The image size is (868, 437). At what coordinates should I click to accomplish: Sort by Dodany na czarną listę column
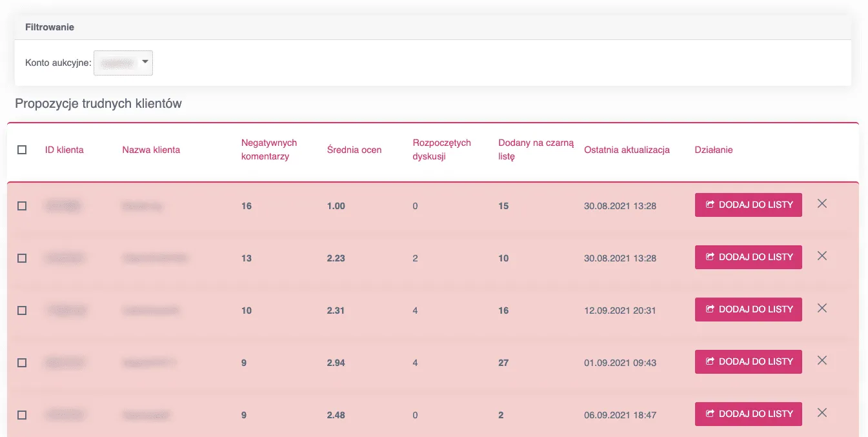coord(536,149)
